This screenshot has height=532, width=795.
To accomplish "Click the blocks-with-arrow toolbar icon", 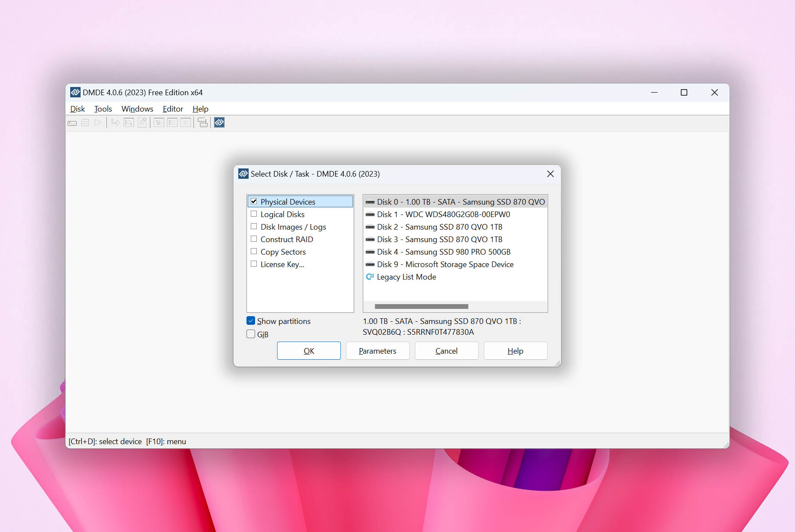I will [x=115, y=123].
